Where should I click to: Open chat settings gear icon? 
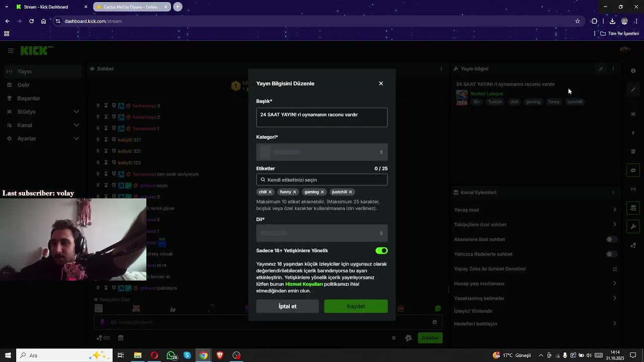[394, 338]
